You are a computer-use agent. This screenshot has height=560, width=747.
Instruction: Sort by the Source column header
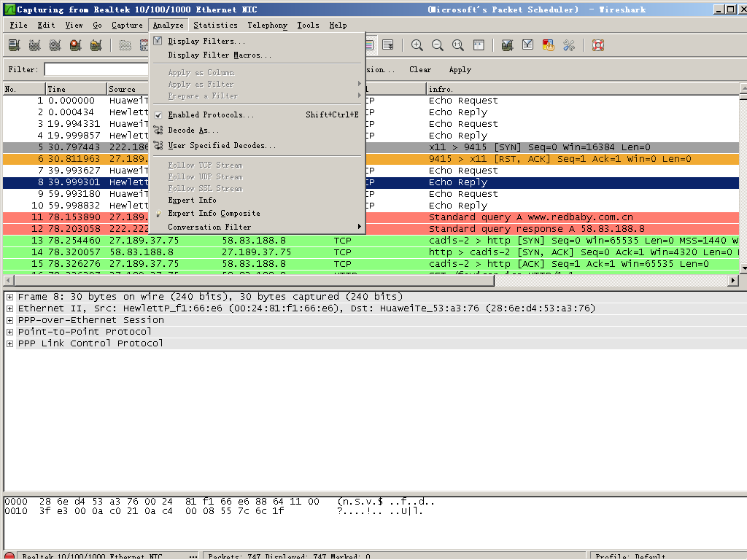pyautogui.click(x=128, y=89)
